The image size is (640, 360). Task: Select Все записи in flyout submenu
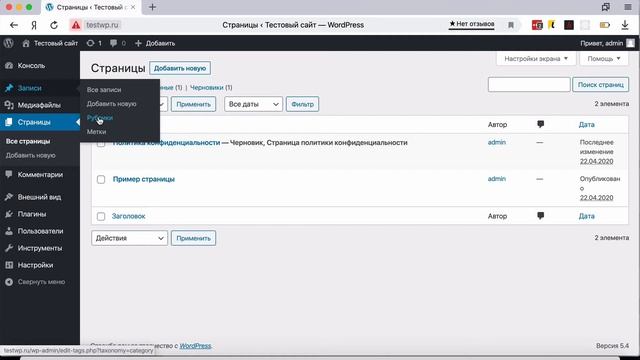[x=104, y=90]
